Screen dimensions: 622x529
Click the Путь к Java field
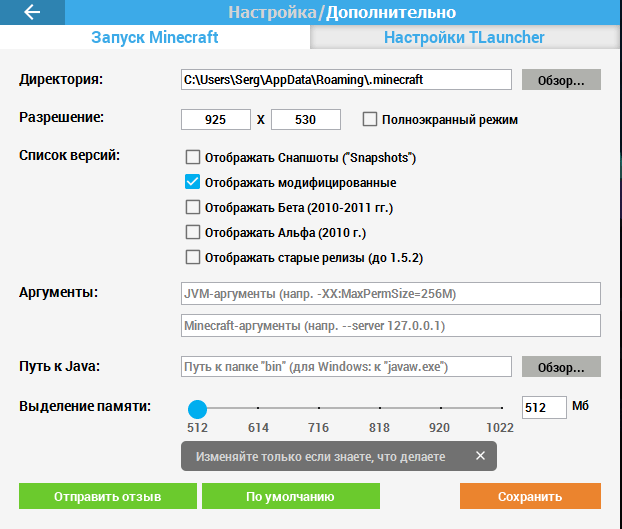coord(346,366)
